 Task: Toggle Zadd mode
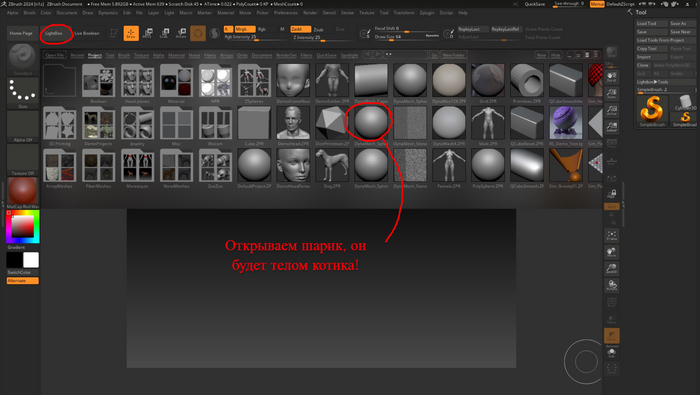[300, 29]
